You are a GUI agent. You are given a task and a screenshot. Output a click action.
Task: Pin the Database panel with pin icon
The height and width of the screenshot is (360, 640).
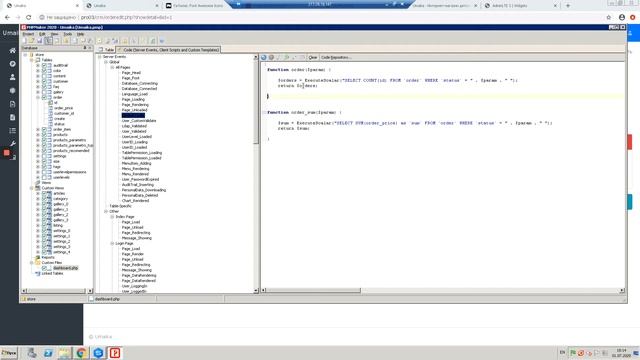pos(85,48)
